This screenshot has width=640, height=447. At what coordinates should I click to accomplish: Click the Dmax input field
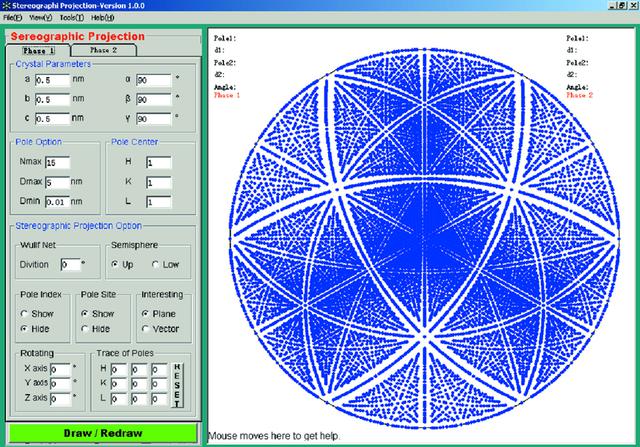pyautogui.click(x=58, y=182)
